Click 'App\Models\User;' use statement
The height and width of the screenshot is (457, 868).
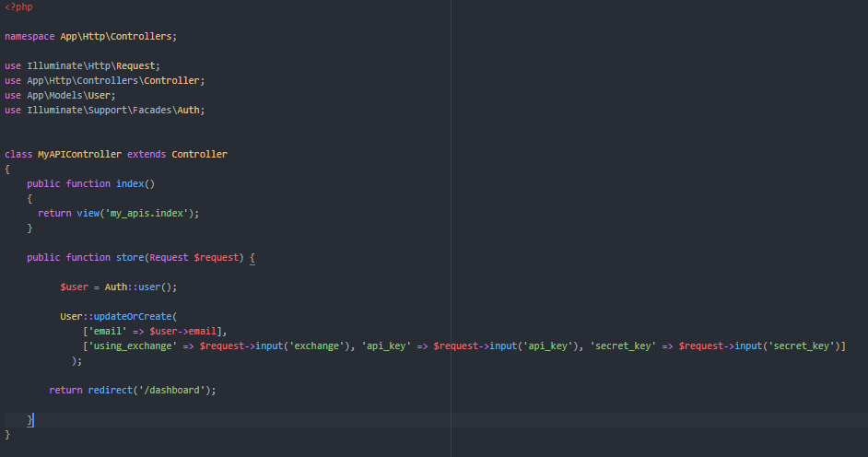(71, 95)
